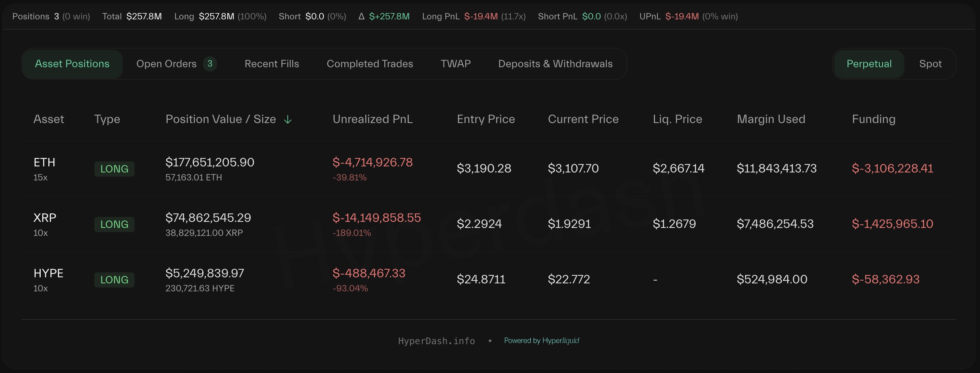Switch to Perpetual view
980x373 pixels.
[869, 63]
